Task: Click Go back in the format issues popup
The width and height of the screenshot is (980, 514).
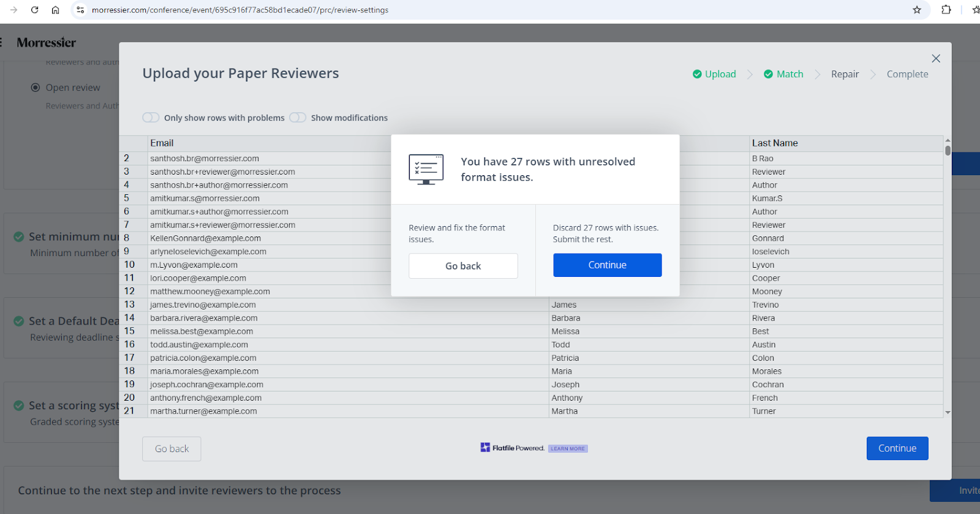Action: pyautogui.click(x=463, y=266)
